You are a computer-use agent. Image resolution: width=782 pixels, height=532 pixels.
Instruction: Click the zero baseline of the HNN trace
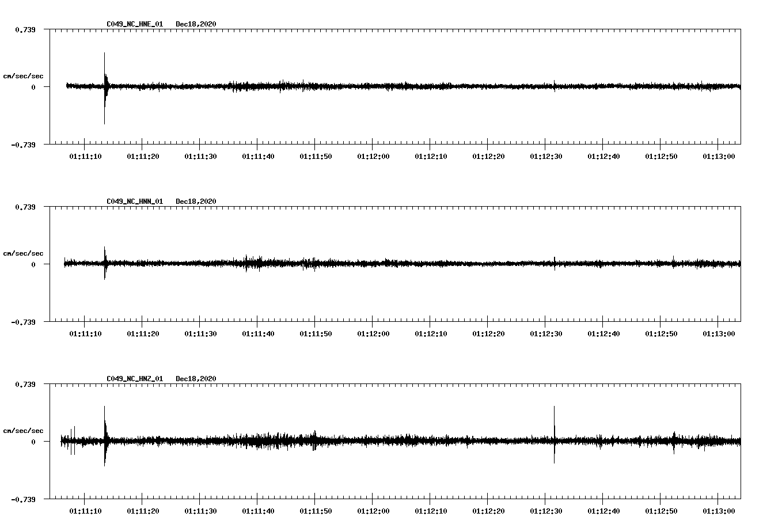click(x=403, y=264)
